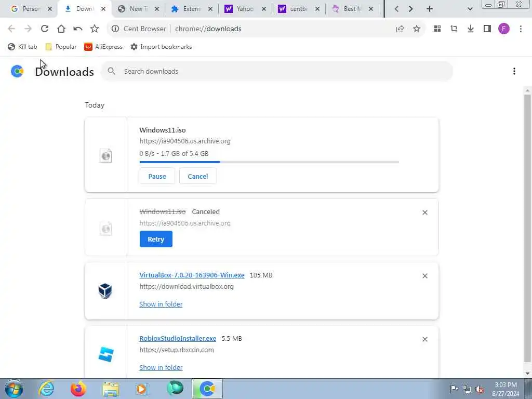Click the Cent Browser logo beside Downloads

(17, 71)
